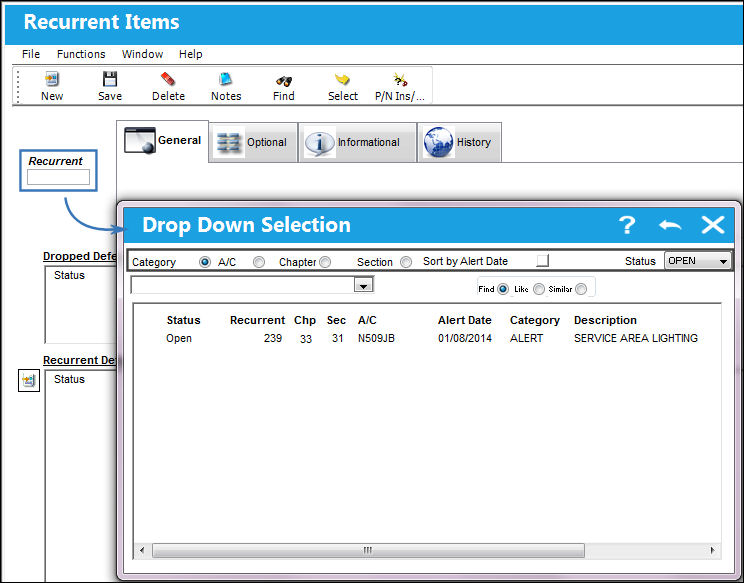744x583 pixels.
Task: Click the Description column header
Action: pos(605,320)
